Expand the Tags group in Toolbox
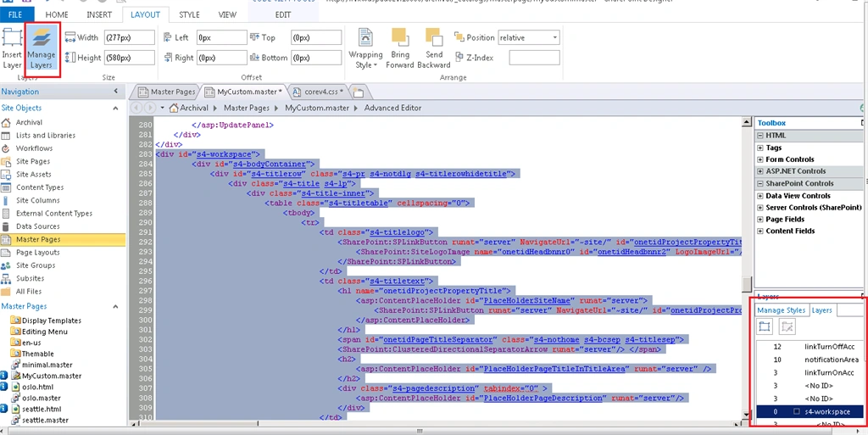 click(x=760, y=148)
